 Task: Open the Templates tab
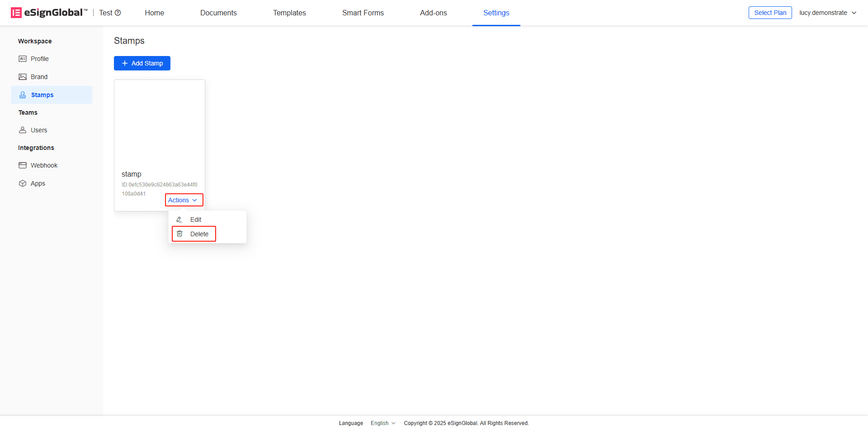[289, 13]
